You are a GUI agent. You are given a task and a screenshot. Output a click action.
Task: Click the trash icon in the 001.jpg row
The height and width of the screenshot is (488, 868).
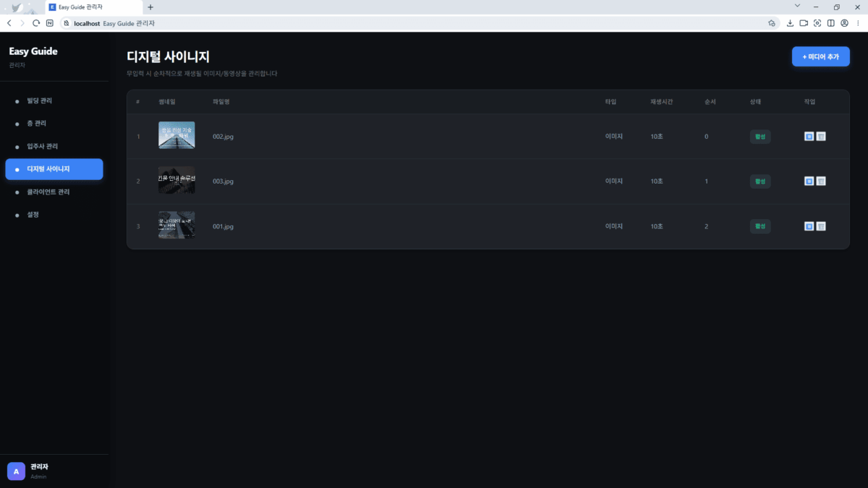point(821,226)
